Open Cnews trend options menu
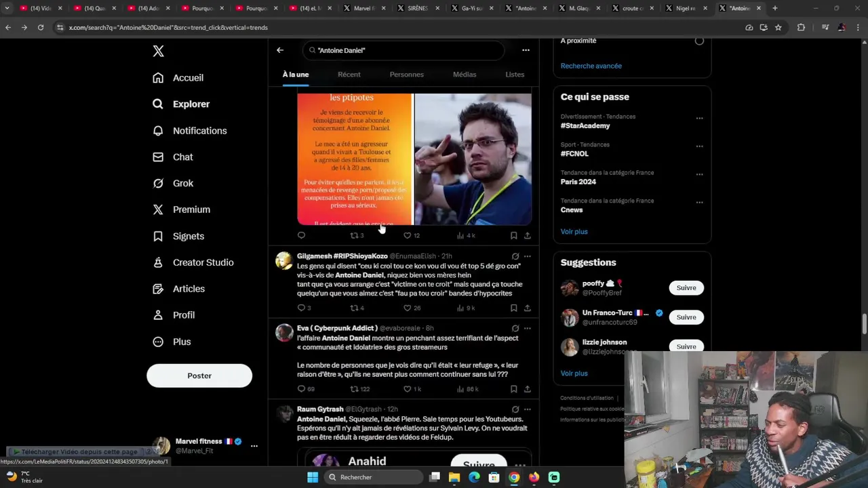Viewport: 868px width, 488px height. click(699, 203)
